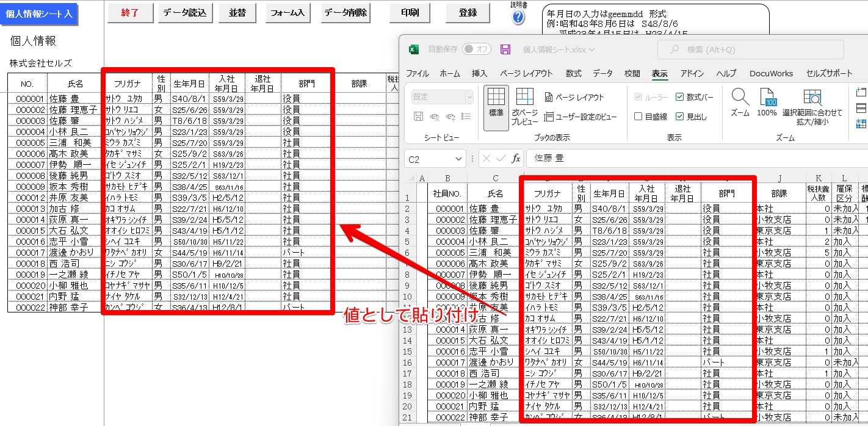Click the 並替 sort button
The width and height of the screenshot is (868, 426).
coord(237,13)
